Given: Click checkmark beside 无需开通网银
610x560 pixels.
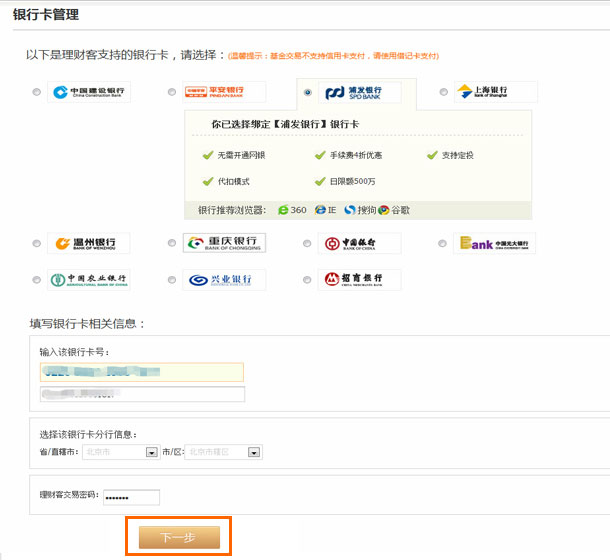Looking at the screenshot, I should point(208,155).
